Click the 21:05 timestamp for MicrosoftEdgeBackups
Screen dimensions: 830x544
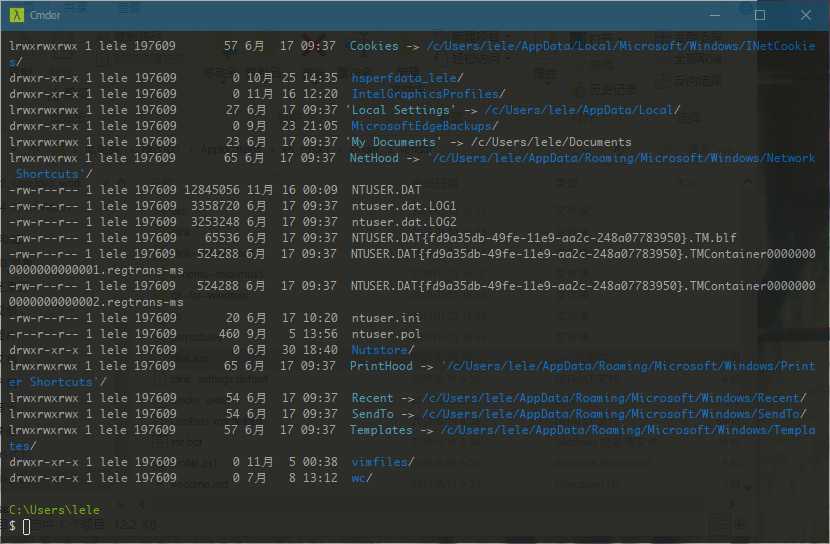(x=320, y=126)
